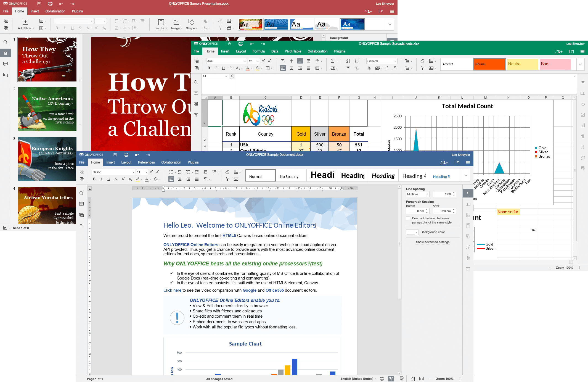588x382 pixels.
Task: Click track changes icon in document status bar
Action: [x=402, y=379]
